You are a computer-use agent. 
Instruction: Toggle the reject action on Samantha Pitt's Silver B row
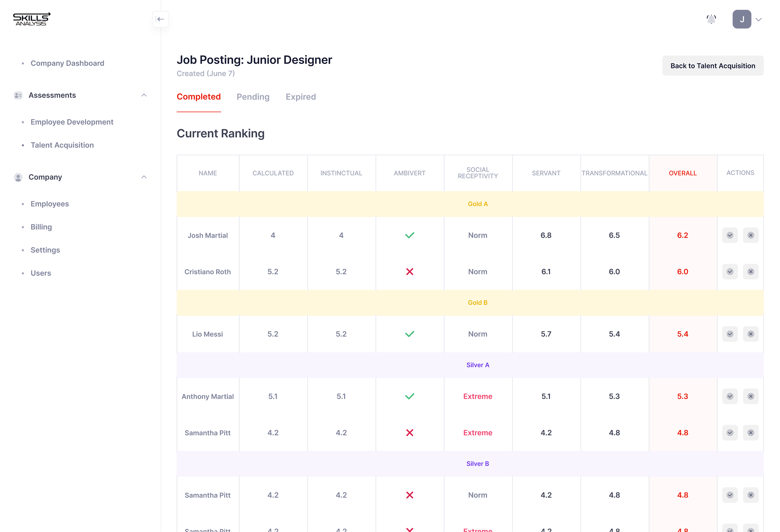pos(751,495)
